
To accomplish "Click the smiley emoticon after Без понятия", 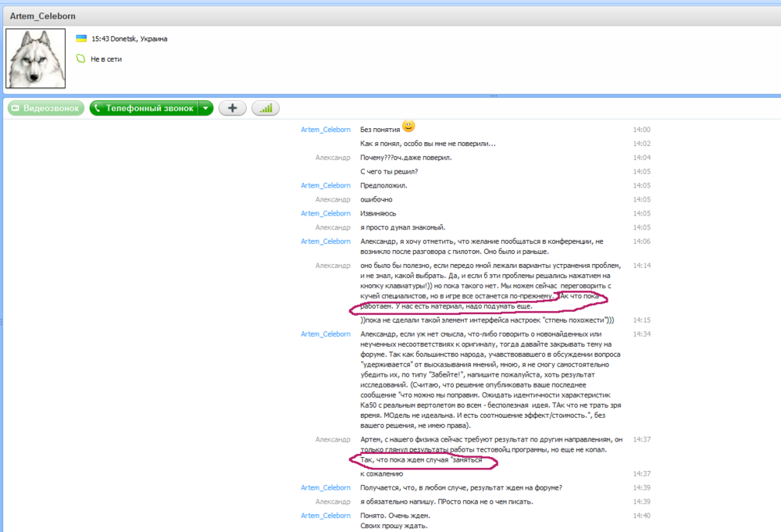I will click(x=408, y=127).
